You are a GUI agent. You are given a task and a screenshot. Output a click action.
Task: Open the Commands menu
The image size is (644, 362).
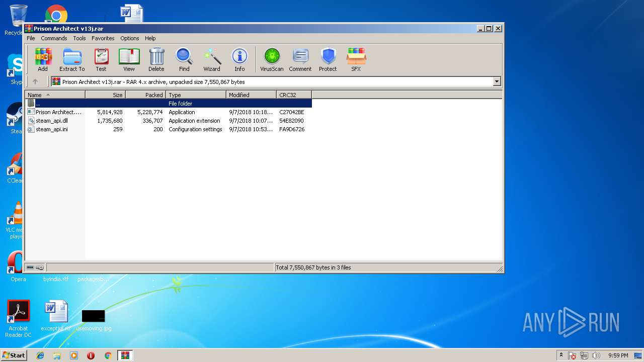point(54,38)
